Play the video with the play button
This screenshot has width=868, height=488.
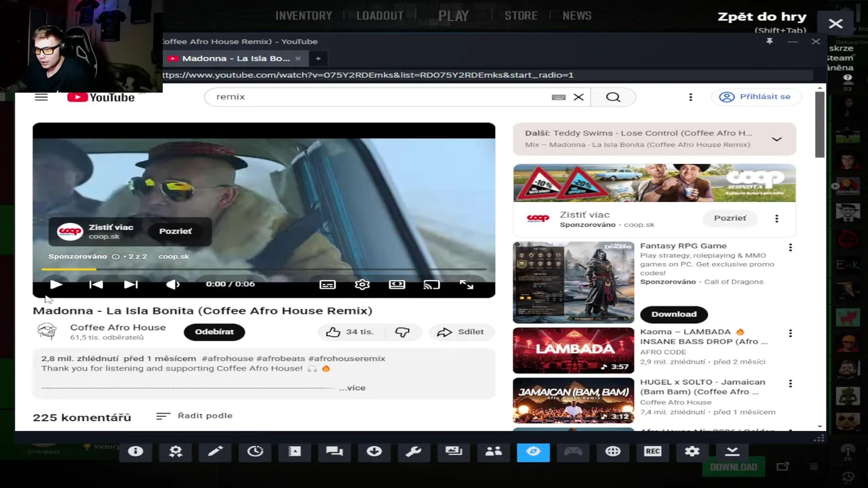pos(56,285)
